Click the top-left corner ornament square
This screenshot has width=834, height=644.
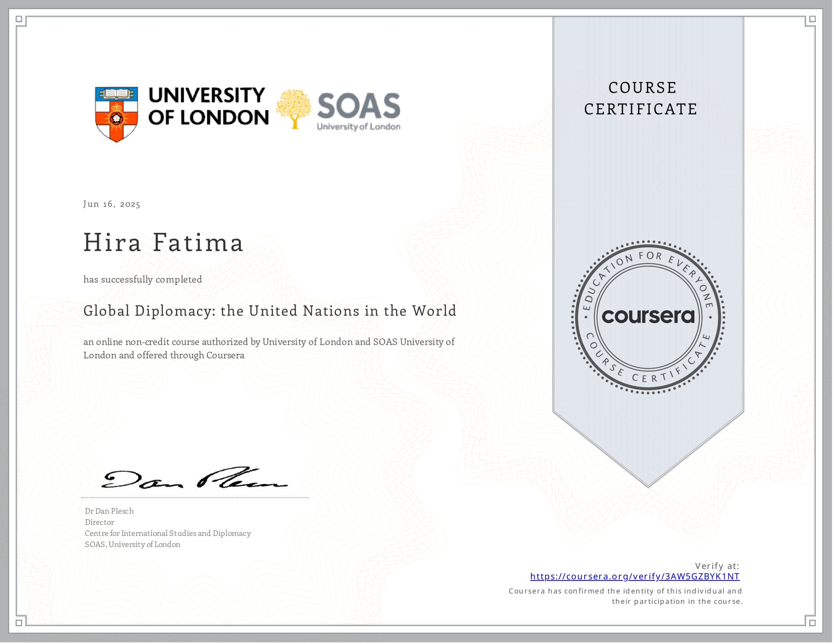pyautogui.click(x=19, y=19)
